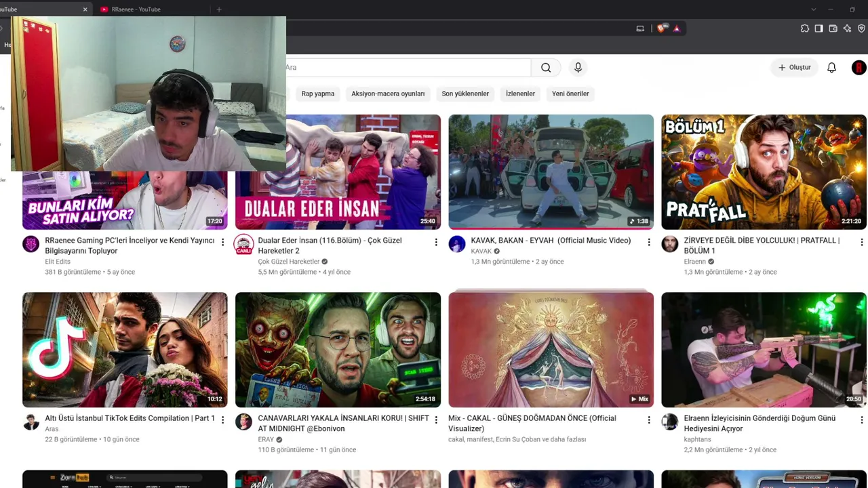The image size is (868, 488).
Task: Select the Son yüklenenler filter chip
Action: pos(465,94)
